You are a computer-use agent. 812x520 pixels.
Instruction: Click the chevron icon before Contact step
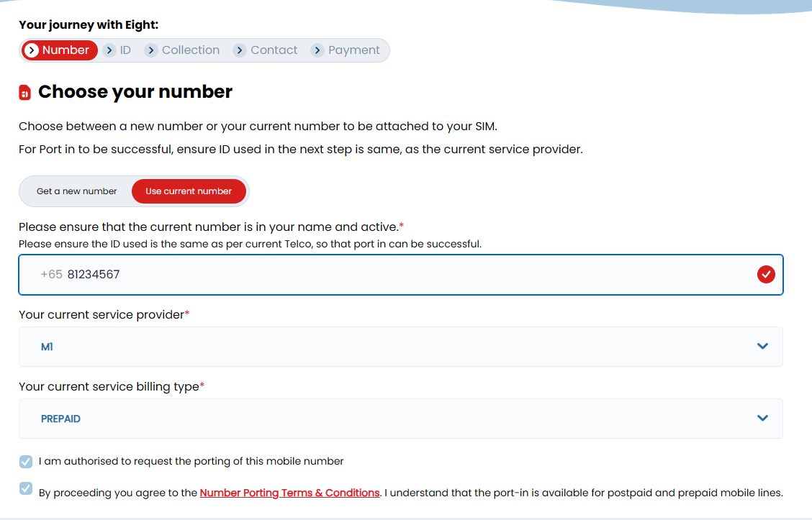tap(239, 50)
